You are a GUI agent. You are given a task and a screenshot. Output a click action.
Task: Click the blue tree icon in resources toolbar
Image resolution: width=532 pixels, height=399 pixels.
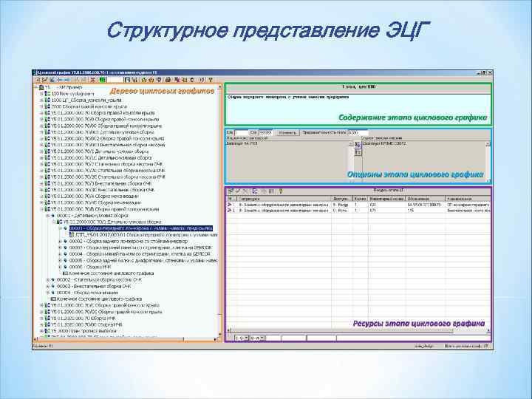tap(255, 191)
